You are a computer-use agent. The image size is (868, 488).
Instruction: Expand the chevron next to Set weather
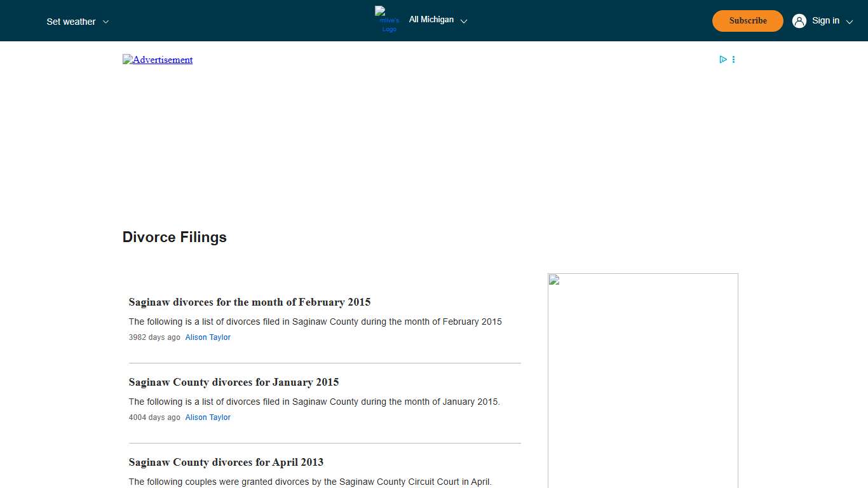(105, 22)
